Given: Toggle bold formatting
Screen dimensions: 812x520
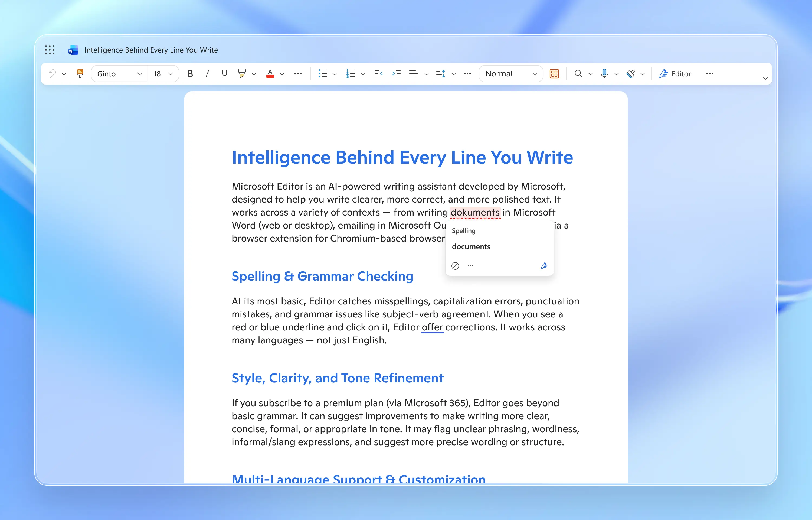Looking at the screenshot, I should coord(190,74).
